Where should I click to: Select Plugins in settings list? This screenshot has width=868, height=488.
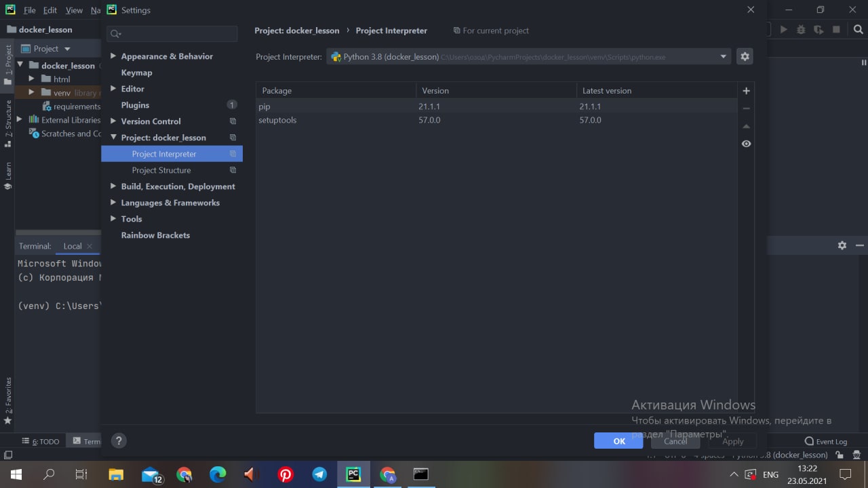[x=135, y=105]
